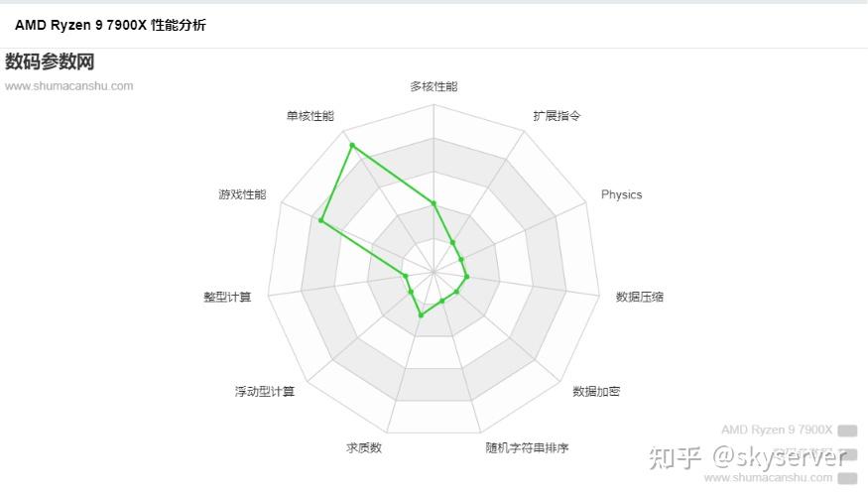Click the 数码参数网 site logo

pos(50,62)
